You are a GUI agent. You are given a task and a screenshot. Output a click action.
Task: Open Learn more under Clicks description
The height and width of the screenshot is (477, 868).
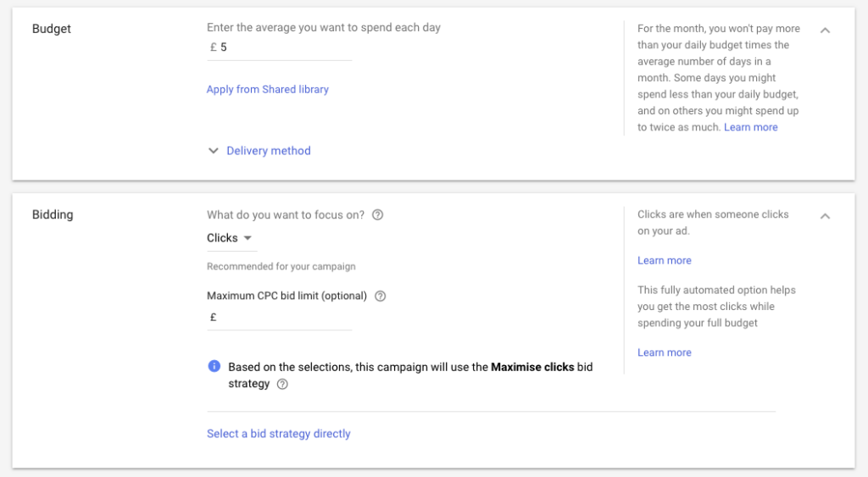point(665,261)
